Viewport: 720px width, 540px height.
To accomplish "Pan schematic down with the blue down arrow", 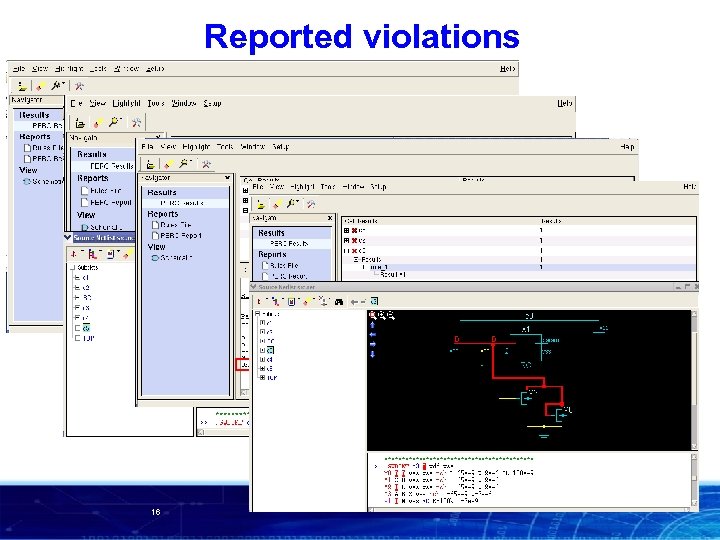I will [372, 354].
